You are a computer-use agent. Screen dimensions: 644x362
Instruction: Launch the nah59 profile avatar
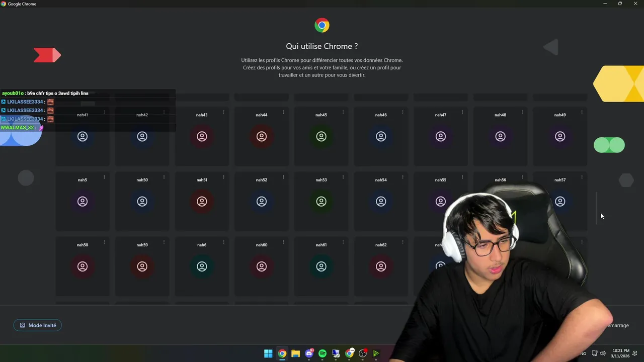coord(142,266)
